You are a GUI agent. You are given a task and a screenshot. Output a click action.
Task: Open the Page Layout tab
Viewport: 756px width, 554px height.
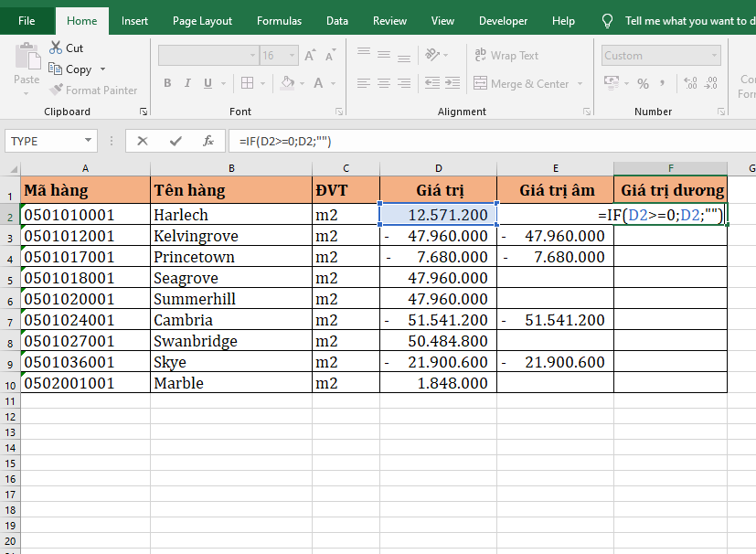pyautogui.click(x=202, y=20)
